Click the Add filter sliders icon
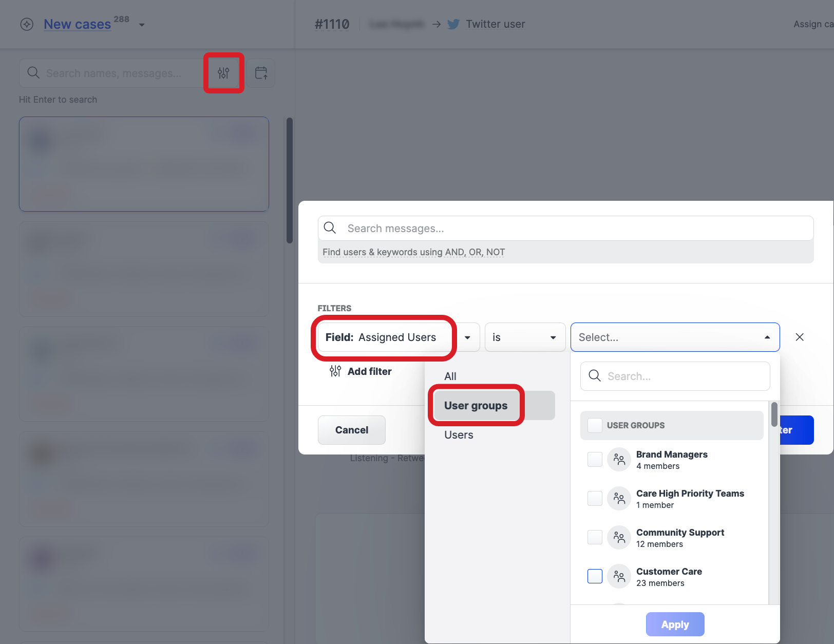Image resolution: width=834 pixels, height=644 pixels. [335, 371]
